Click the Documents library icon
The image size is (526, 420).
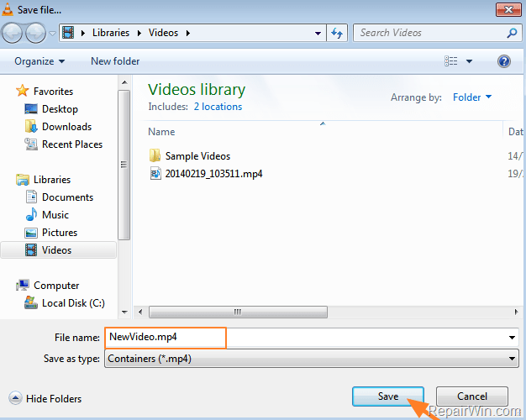click(x=31, y=197)
